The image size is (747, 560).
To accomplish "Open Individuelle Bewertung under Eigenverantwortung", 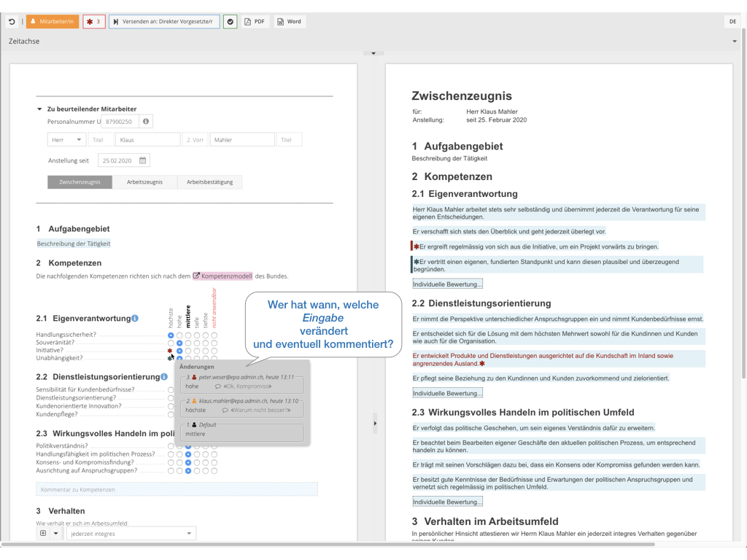I will pyautogui.click(x=447, y=284).
